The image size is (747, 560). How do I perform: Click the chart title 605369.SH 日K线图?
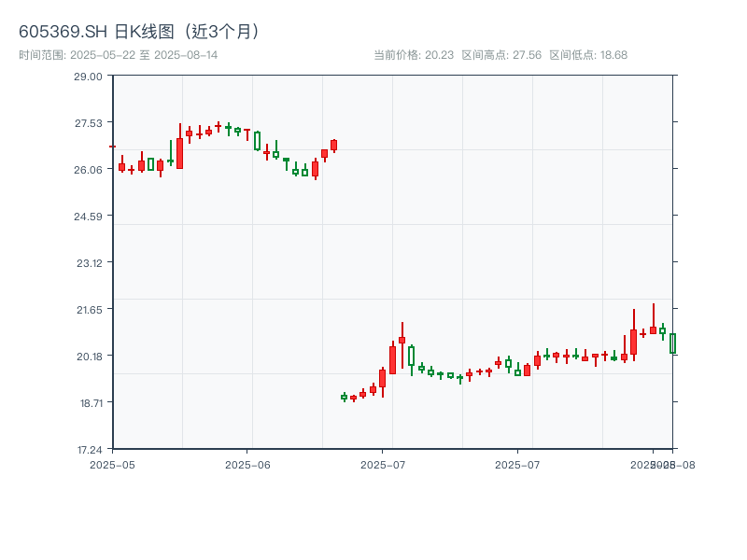[x=140, y=31]
